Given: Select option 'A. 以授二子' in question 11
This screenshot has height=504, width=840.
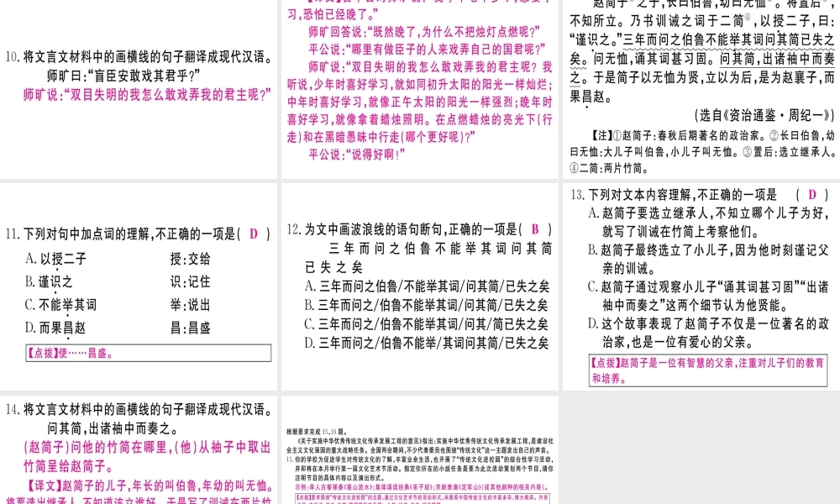Looking at the screenshot, I should [55, 260].
